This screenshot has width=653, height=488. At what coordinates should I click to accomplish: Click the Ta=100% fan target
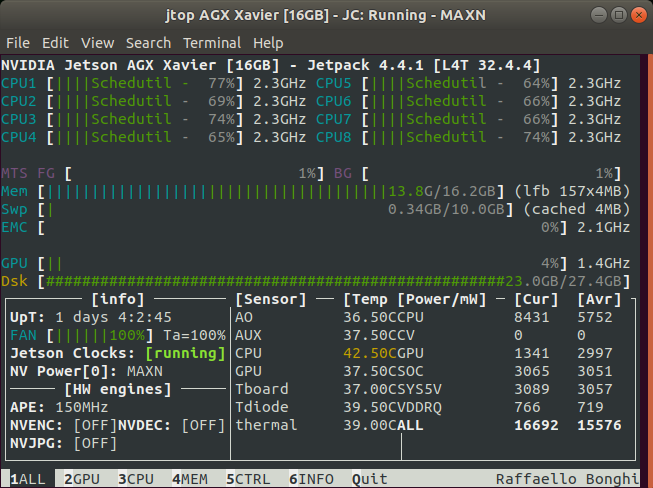[x=194, y=335]
